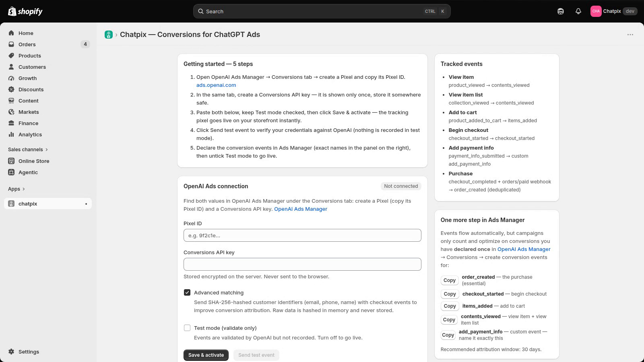
Task: Open the notifications bell
Action: pos(578,11)
